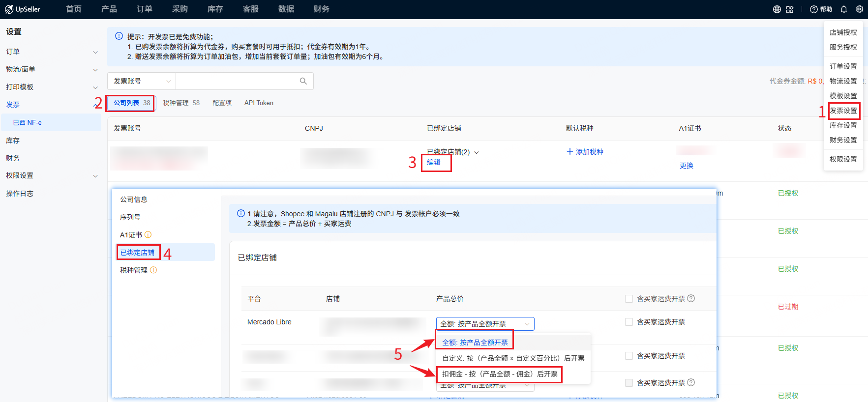Click into the invoice account search field

pos(237,81)
